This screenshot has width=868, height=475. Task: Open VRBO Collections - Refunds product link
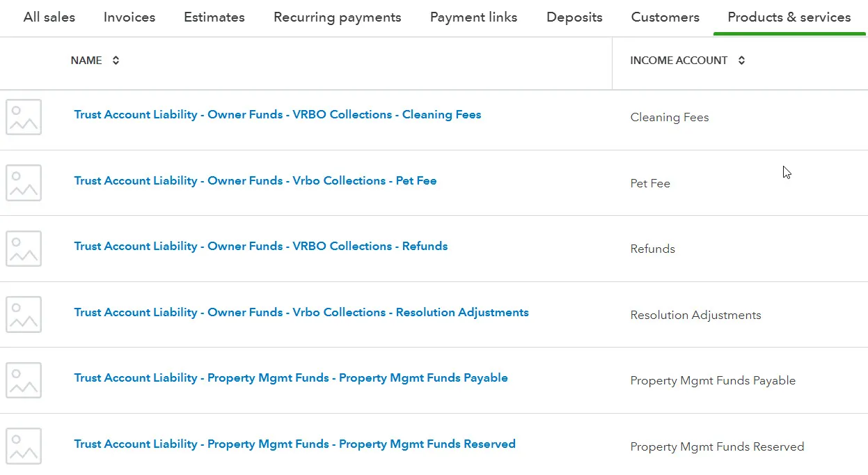click(x=261, y=247)
